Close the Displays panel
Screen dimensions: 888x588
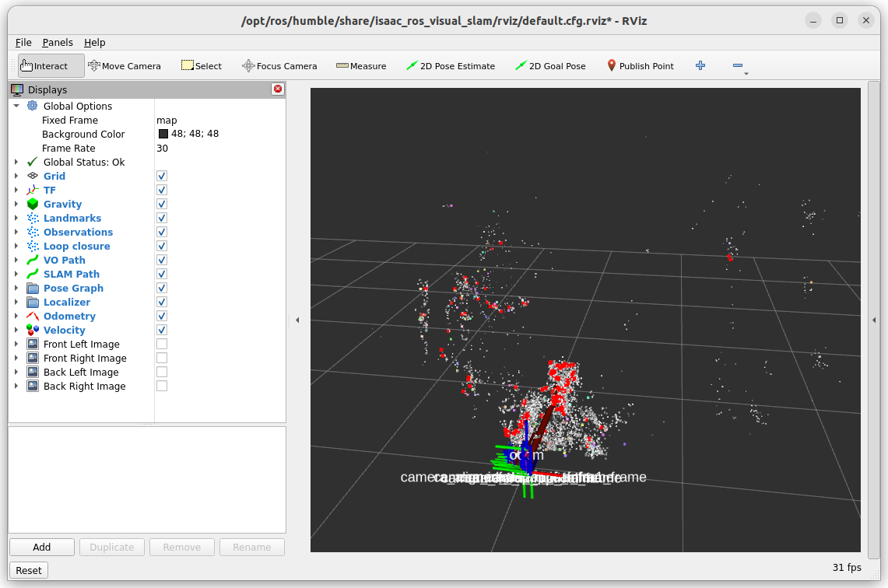pos(278,89)
